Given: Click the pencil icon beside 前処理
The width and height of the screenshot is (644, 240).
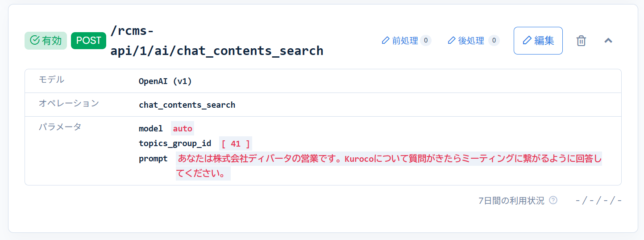Looking at the screenshot, I should pyautogui.click(x=386, y=41).
